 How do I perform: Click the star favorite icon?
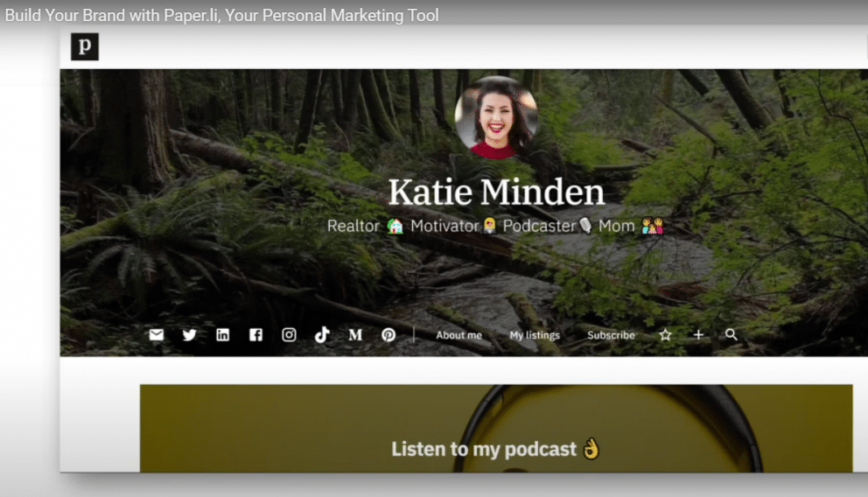pos(665,335)
